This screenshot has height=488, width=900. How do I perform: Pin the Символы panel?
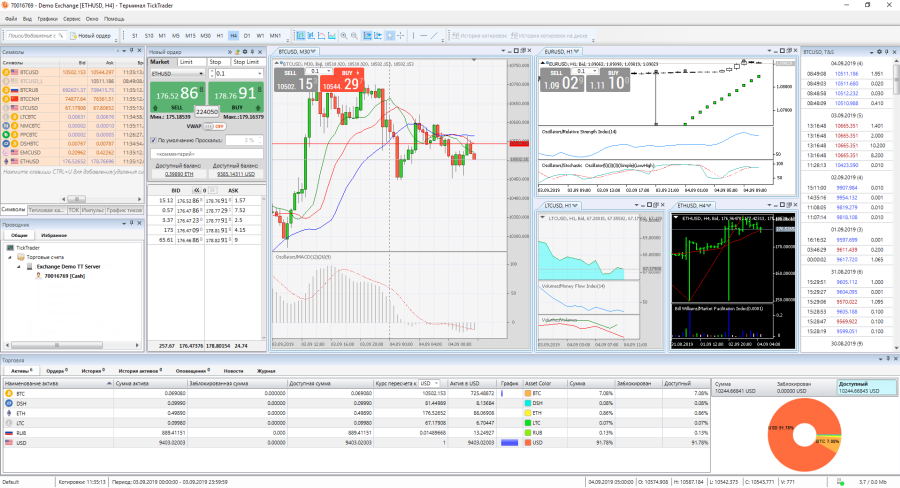click(131, 51)
